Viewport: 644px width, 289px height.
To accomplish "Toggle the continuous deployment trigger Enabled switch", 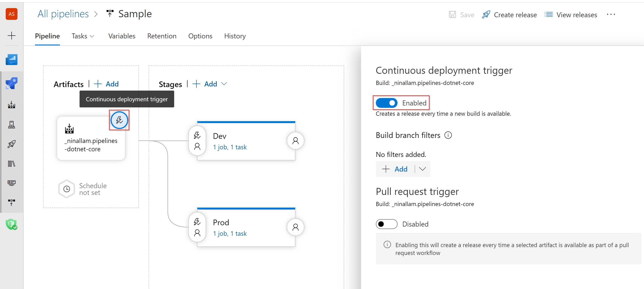I will point(386,103).
